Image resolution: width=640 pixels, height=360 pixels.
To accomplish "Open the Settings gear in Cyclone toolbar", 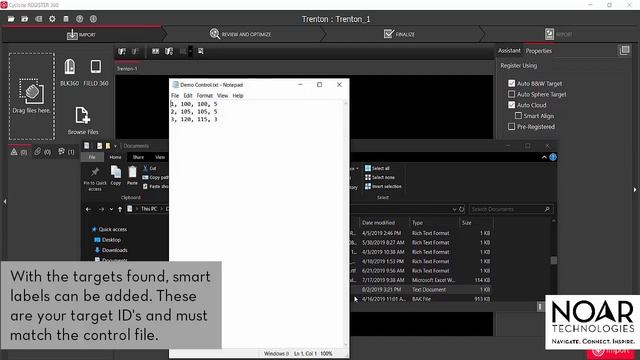I will point(52,19).
